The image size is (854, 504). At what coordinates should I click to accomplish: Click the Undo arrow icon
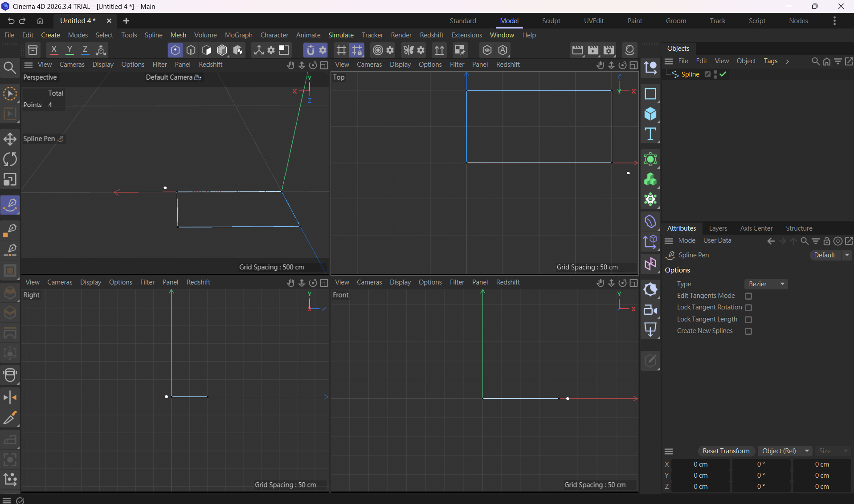pos(11,21)
